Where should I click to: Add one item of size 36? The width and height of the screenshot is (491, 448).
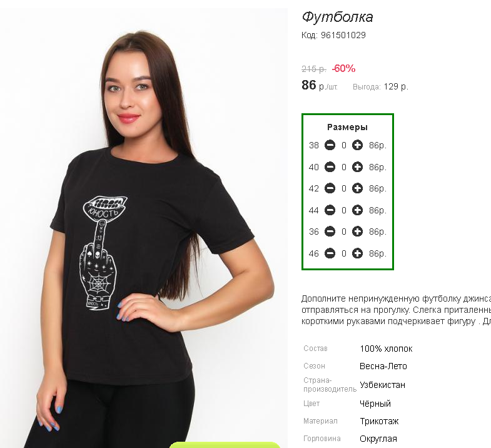(357, 232)
